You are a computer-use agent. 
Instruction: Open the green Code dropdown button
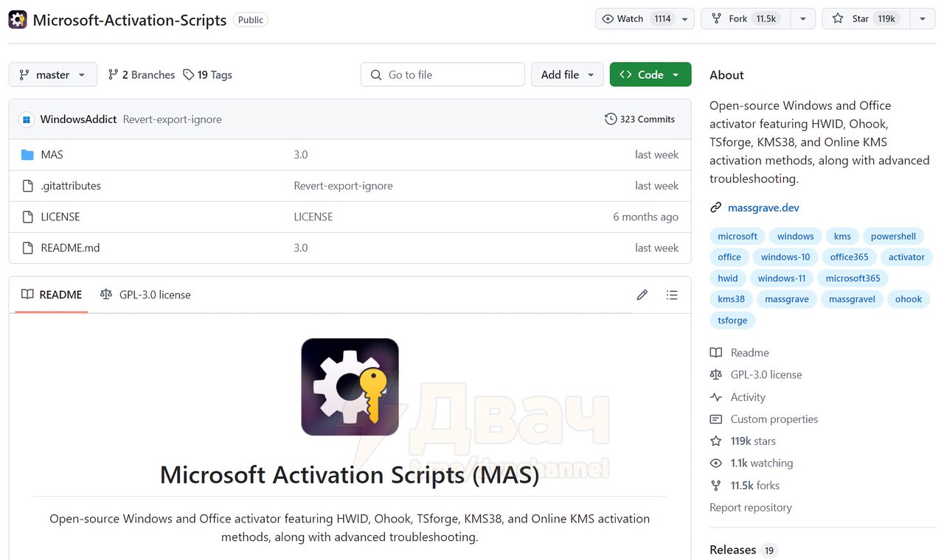650,74
